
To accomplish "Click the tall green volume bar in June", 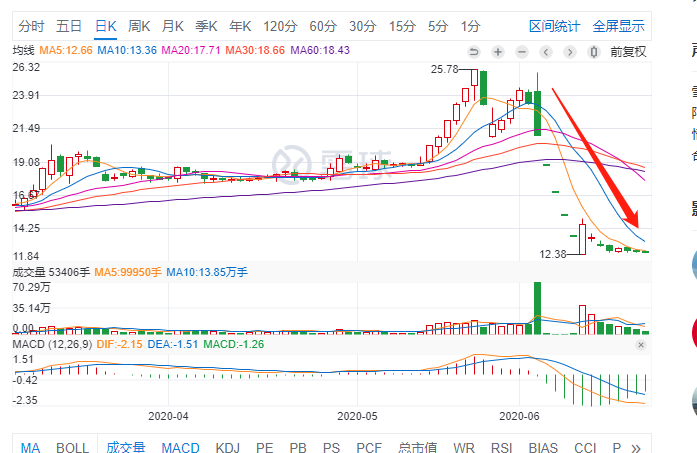I will (538, 310).
